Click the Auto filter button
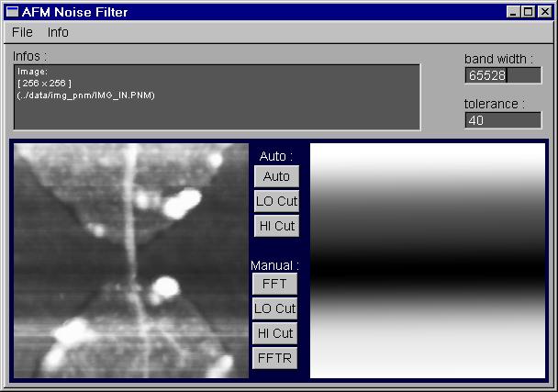This screenshot has height=392, width=558. [276, 176]
